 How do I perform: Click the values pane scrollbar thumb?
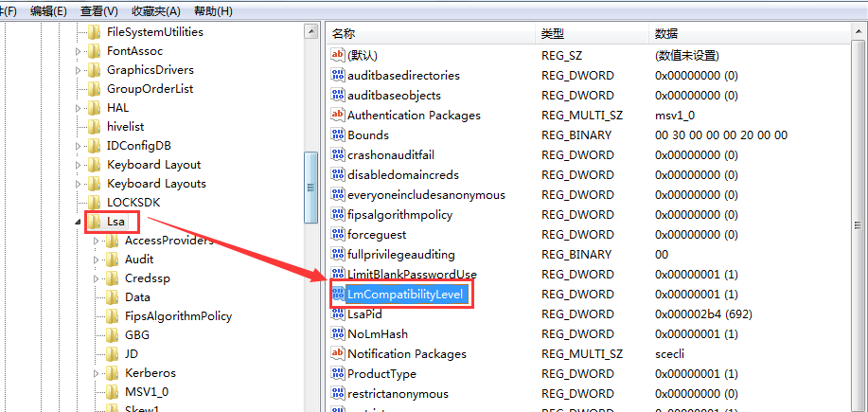[x=858, y=224]
